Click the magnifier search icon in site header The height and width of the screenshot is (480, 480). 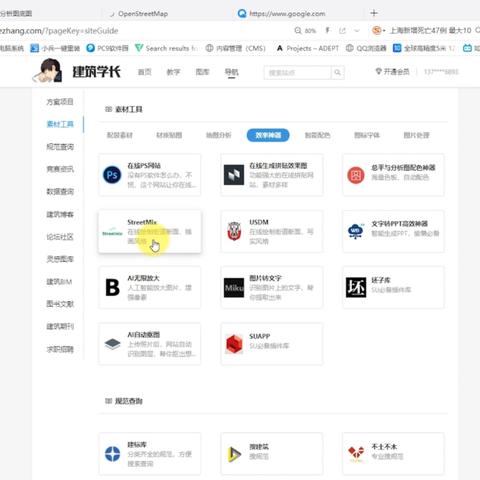point(337,72)
